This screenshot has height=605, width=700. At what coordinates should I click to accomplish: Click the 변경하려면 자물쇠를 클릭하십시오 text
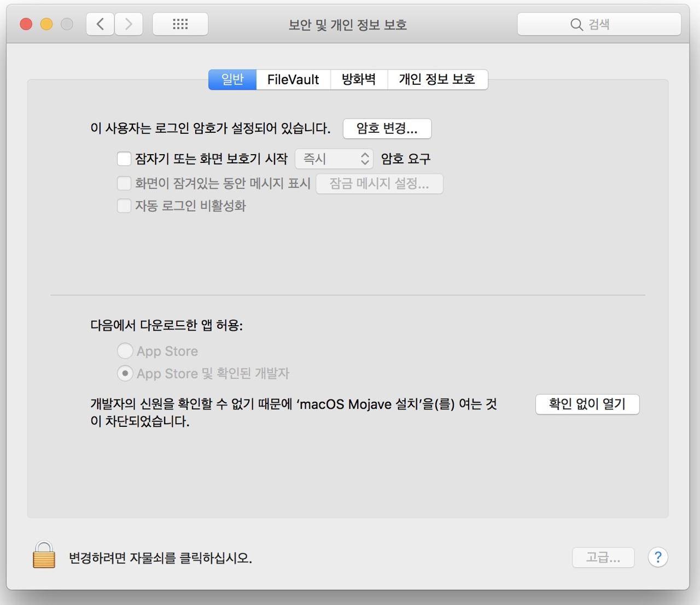click(160, 558)
